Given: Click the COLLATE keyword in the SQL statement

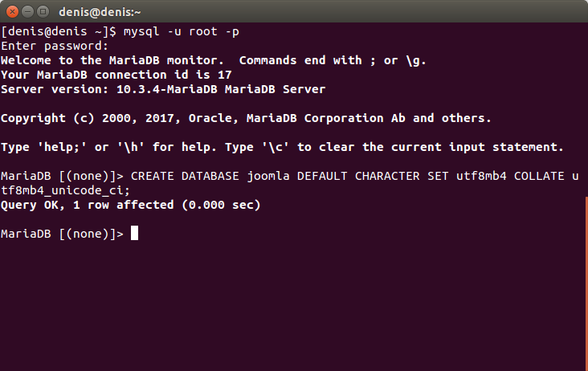Looking at the screenshot, I should [539, 176].
